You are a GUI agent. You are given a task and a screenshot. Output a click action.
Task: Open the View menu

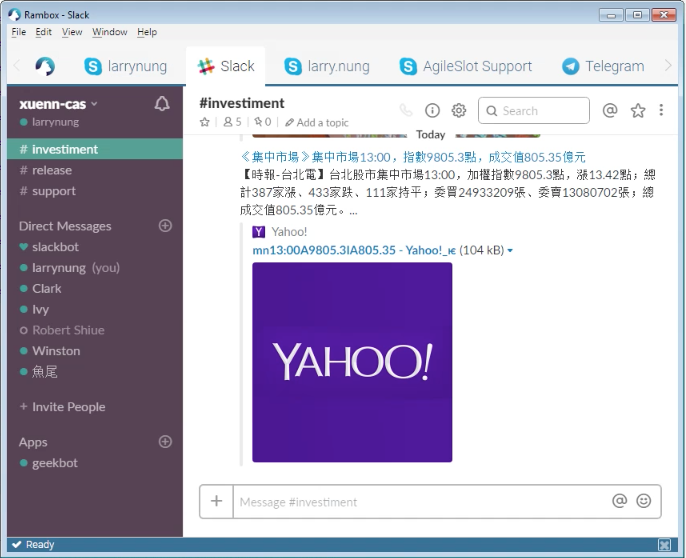[x=72, y=32]
